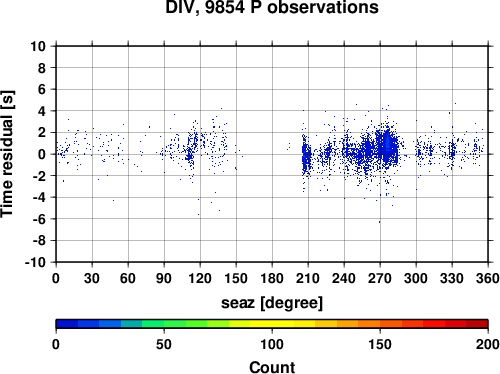Click the 'Count' colorbar label

[x=272, y=367]
